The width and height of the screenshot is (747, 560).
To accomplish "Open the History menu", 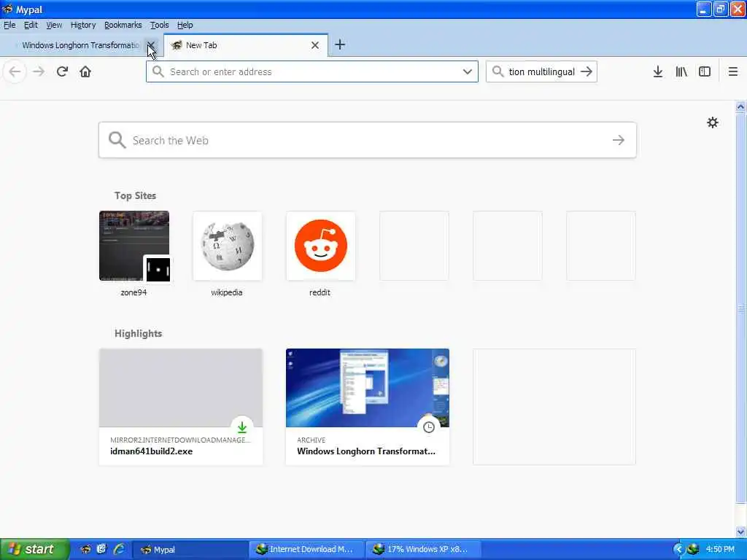I will coord(83,26).
